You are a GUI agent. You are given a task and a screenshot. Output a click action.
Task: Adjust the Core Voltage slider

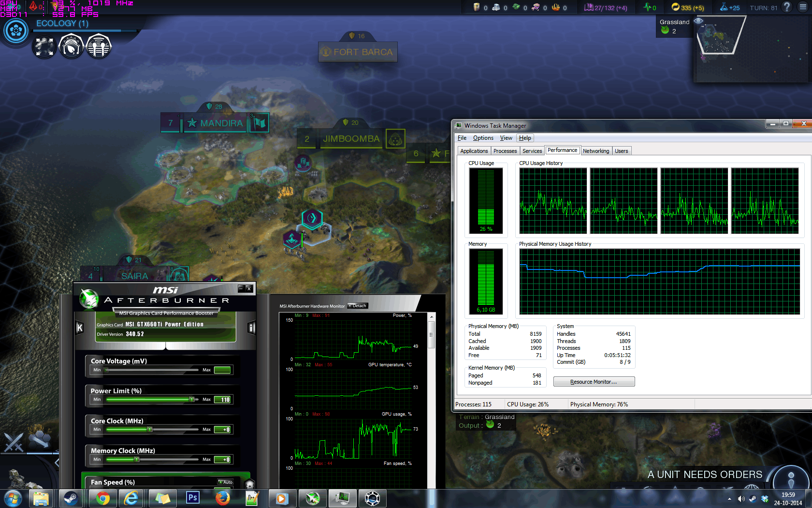(152, 370)
